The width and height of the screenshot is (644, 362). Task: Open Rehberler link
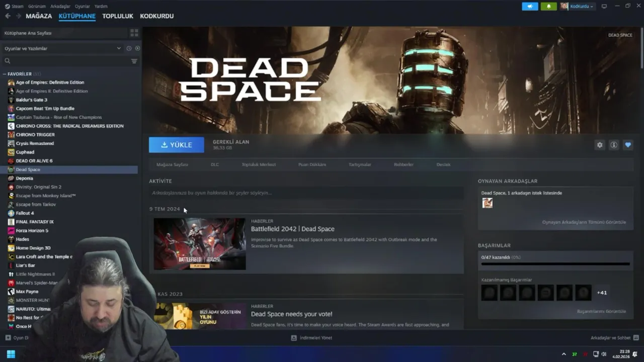(x=404, y=164)
